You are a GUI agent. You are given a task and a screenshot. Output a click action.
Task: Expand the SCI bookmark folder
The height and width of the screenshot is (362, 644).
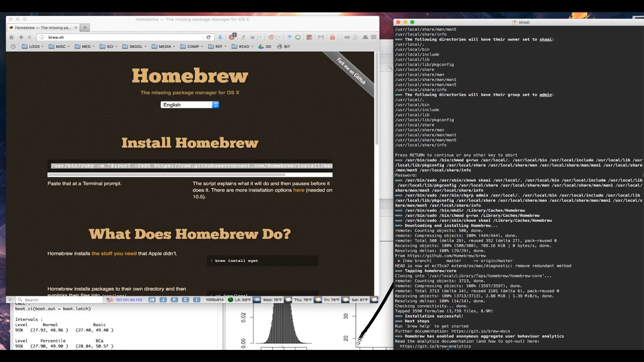click(109, 46)
